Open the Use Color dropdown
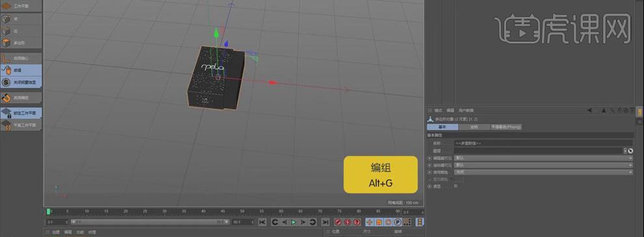This screenshot has width=644, height=237. (x=543, y=172)
